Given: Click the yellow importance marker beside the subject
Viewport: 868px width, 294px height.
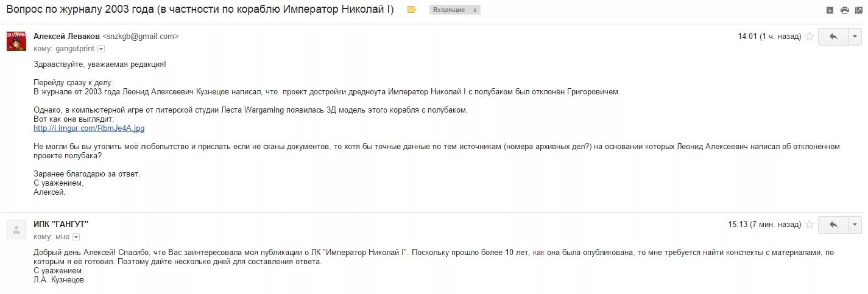Looking at the screenshot, I should 412,10.
